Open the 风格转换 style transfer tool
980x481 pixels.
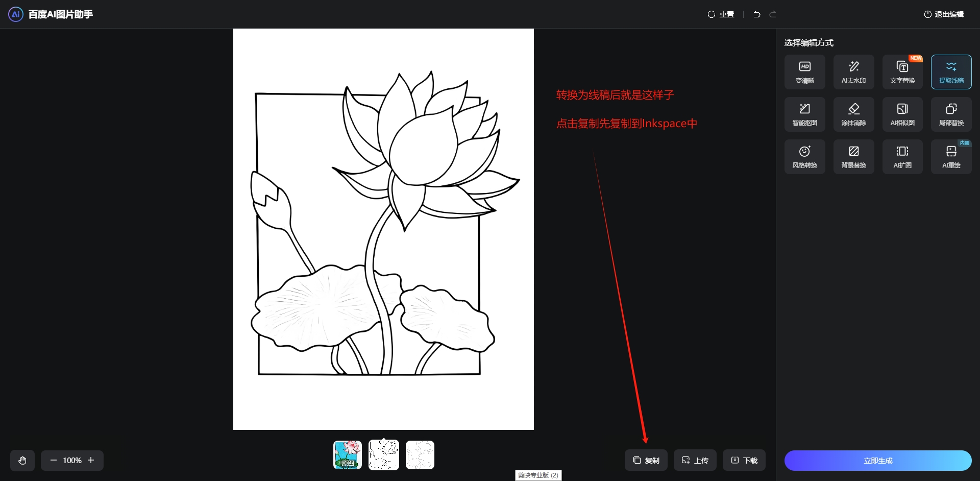click(804, 157)
